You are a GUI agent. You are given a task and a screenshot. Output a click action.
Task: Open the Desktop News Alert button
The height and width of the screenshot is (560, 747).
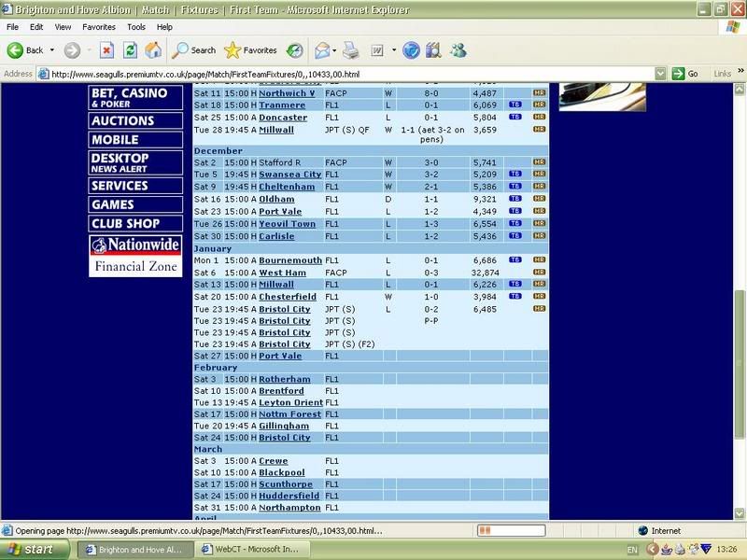tap(135, 162)
